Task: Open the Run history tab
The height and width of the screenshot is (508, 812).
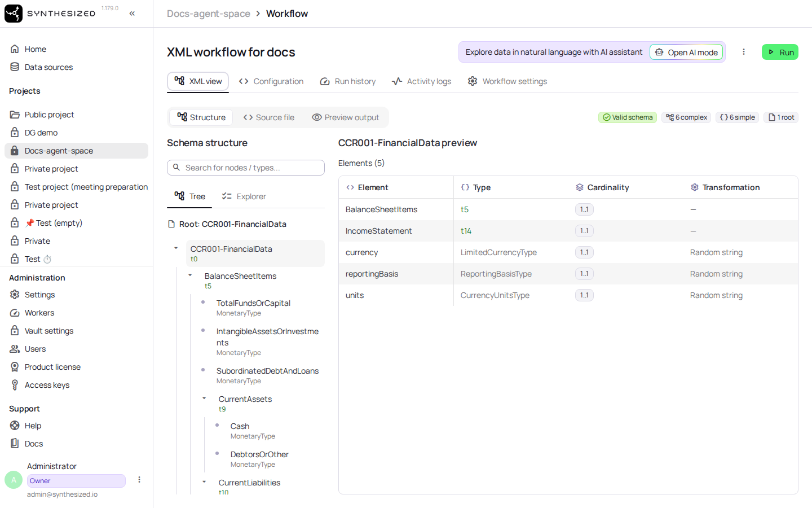Action: click(348, 81)
